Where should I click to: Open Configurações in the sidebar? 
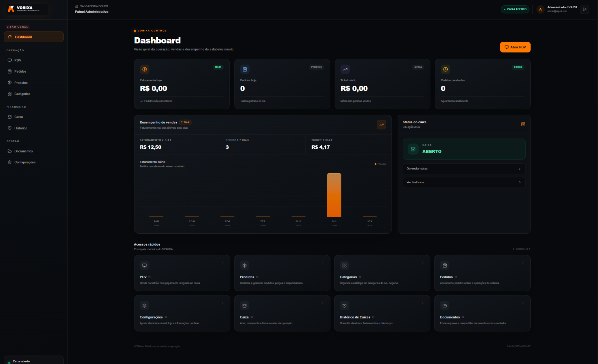(x=34, y=162)
